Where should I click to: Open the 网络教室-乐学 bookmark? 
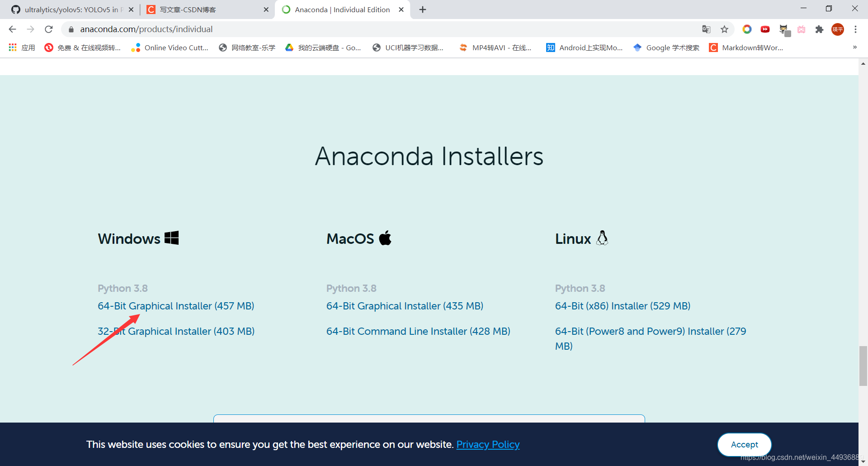247,48
